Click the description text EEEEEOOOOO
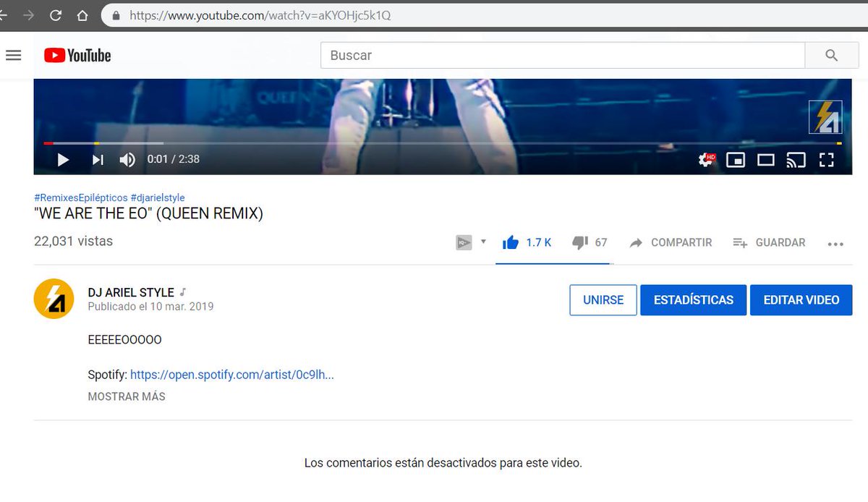868x502 pixels. (x=124, y=339)
